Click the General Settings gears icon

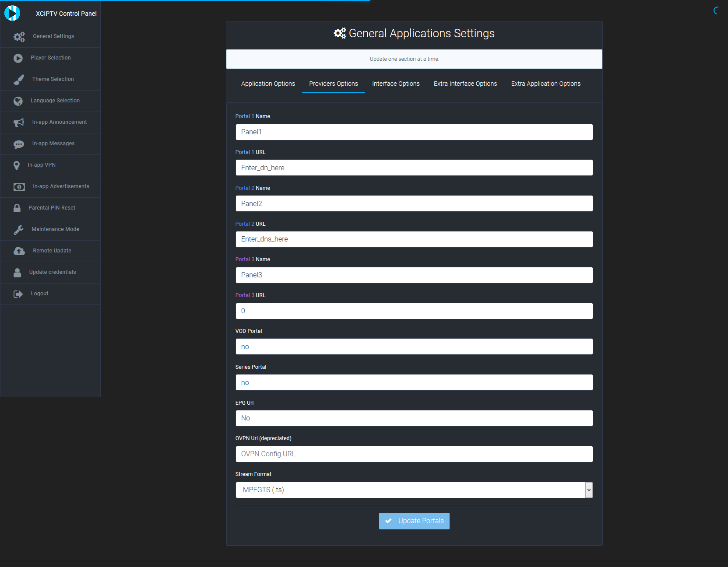pos(19,37)
